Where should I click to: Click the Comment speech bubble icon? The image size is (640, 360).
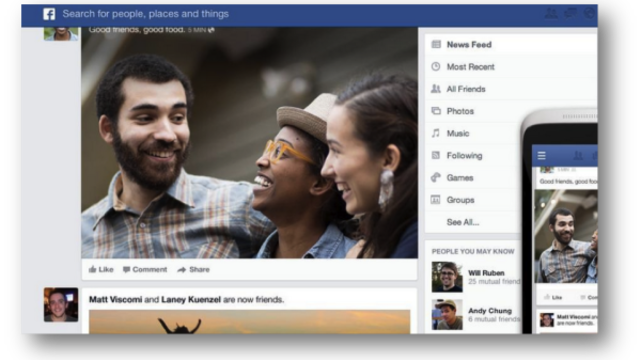tap(127, 269)
